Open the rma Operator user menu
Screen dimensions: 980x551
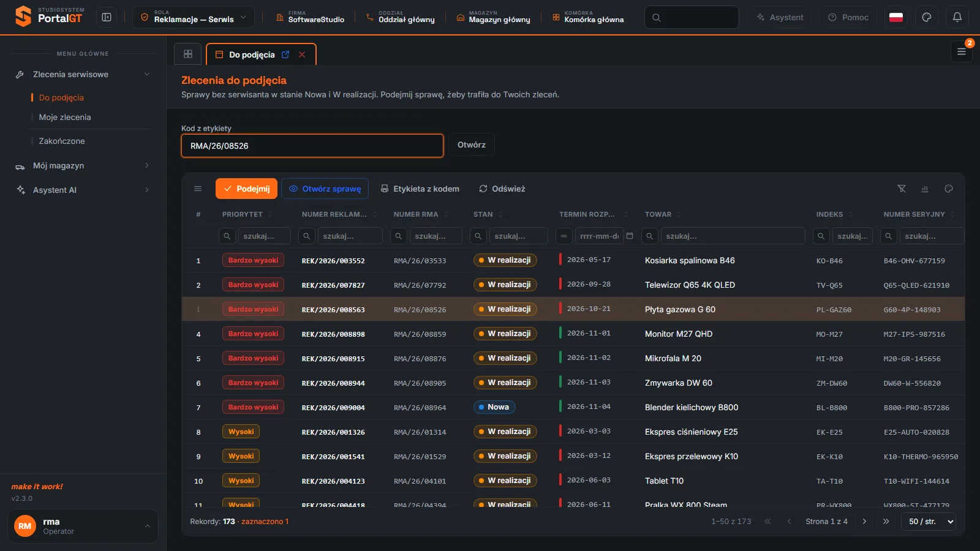point(83,526)
